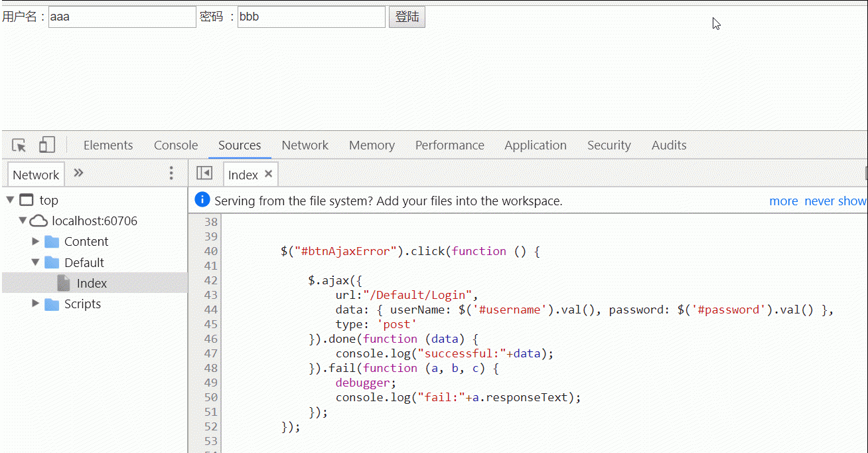Focus the 密码 password input field
Screen dimensions: 868x453
pyautogui.click(x=311, y=17)
